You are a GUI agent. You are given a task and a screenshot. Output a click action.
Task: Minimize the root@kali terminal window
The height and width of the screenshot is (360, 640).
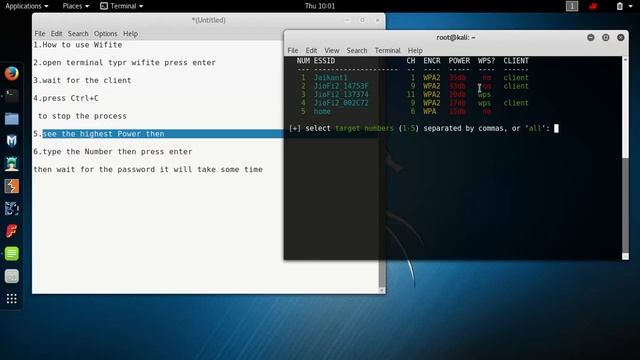(x=591, y=38)
